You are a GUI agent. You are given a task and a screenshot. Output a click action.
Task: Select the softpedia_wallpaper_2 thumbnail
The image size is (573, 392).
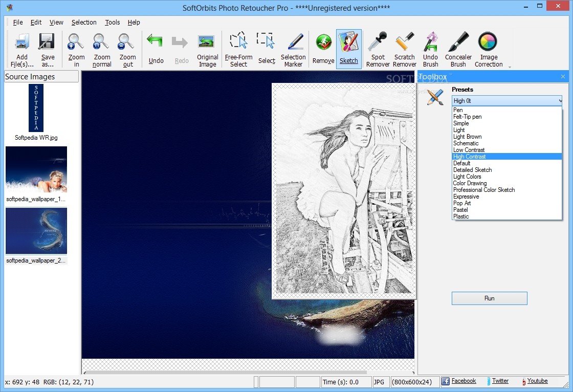point(36,231)
